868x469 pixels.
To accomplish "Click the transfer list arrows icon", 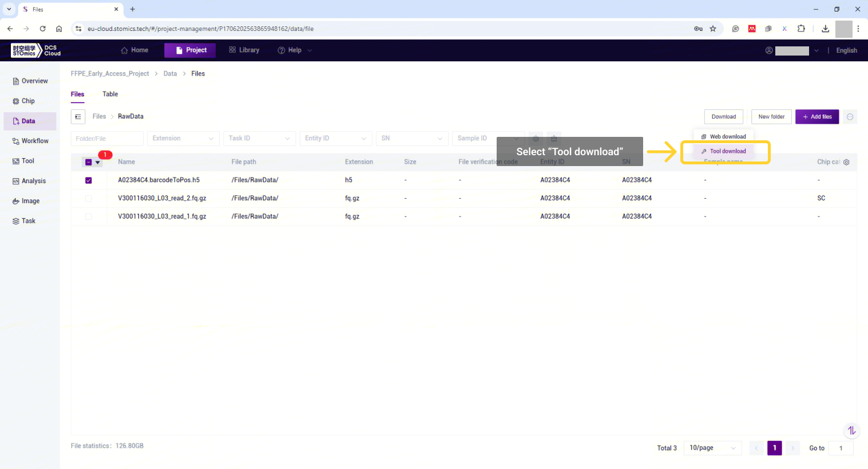I will (851, 431).
